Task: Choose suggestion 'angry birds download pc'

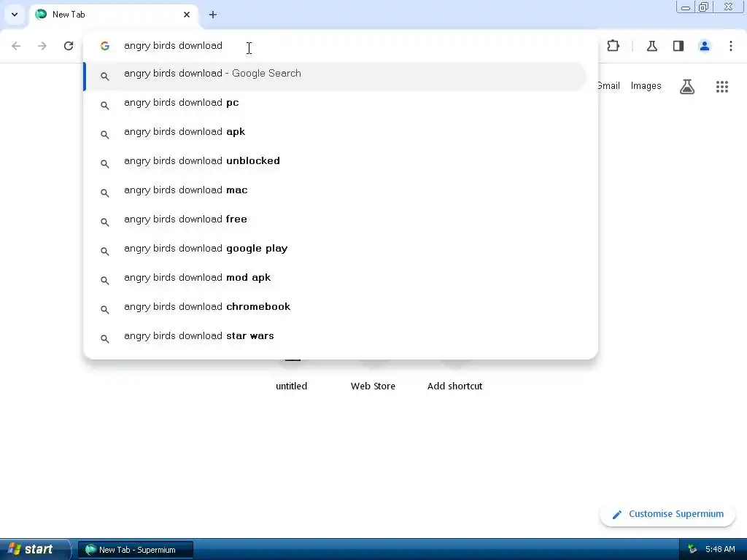Action: (335, 105)
